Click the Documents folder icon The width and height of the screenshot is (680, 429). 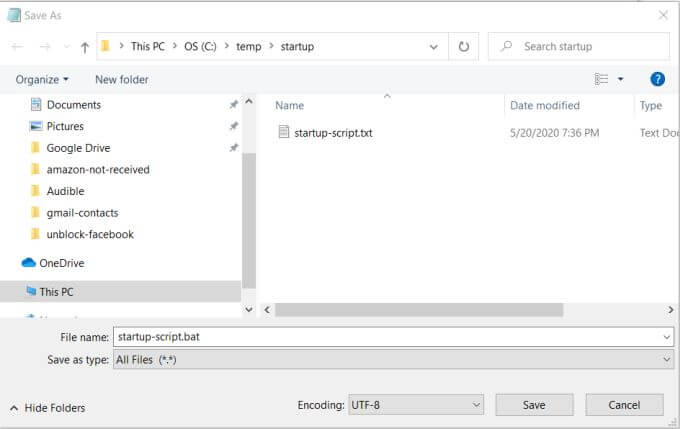coord(36,104)
